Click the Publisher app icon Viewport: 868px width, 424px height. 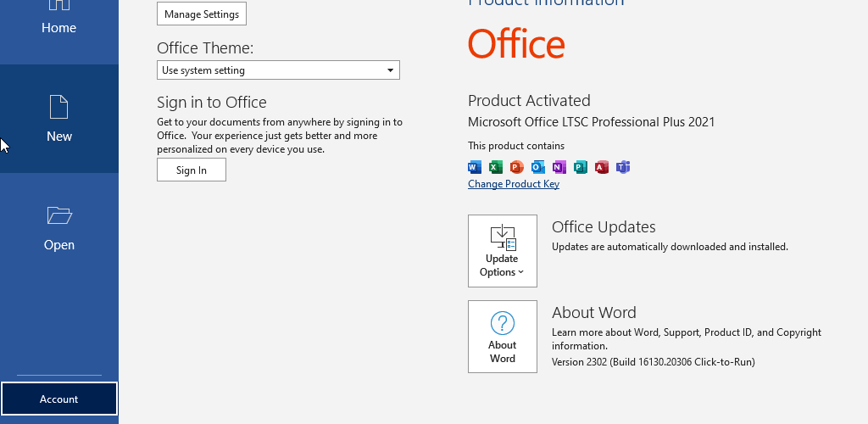[580, 166]
